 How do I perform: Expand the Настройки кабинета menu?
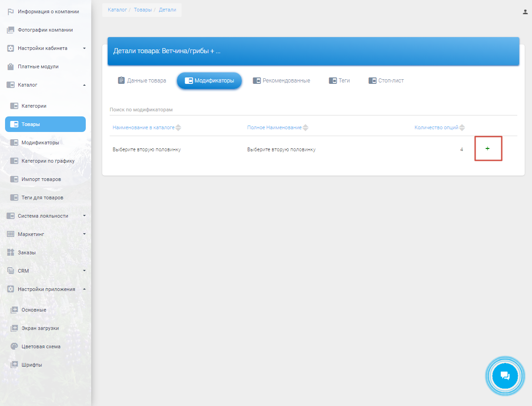pos(84,48)
